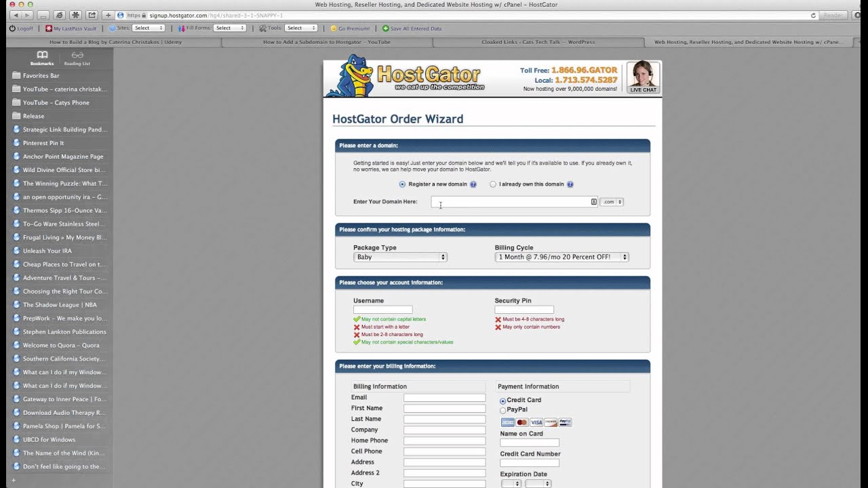Go back using the browser back arrow
The height and width of the screenshot is (488, 868).
[x=16, y=15]
